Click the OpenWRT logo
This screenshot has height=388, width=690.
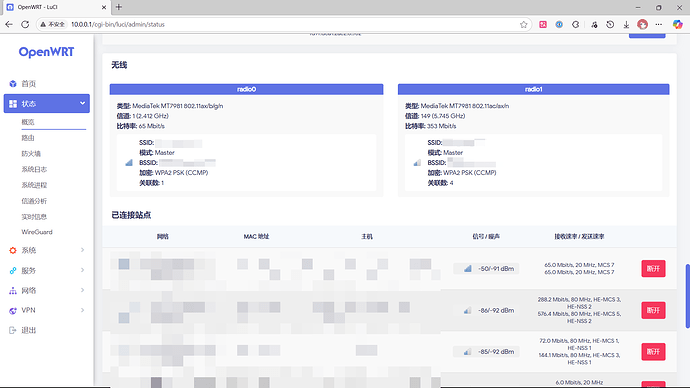[x=46, y=52]
